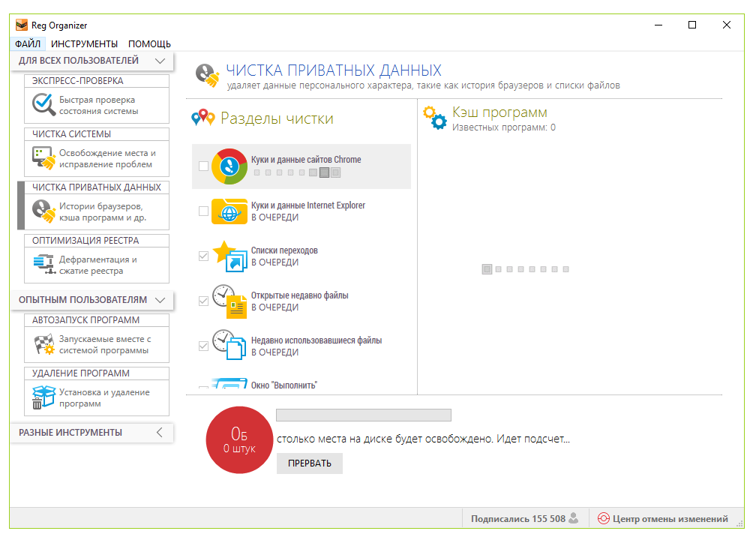The height and width of the screenshot is (540, 756).
Task: Collapse the ОПЫТНЫМ ПОЛЬЗОВАТЕЛЯМ section chevron
Action: click(x=160, y=300)
